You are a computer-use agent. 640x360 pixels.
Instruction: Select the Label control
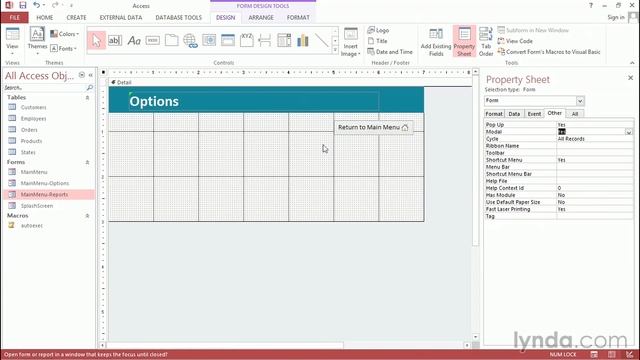(134, 40)
